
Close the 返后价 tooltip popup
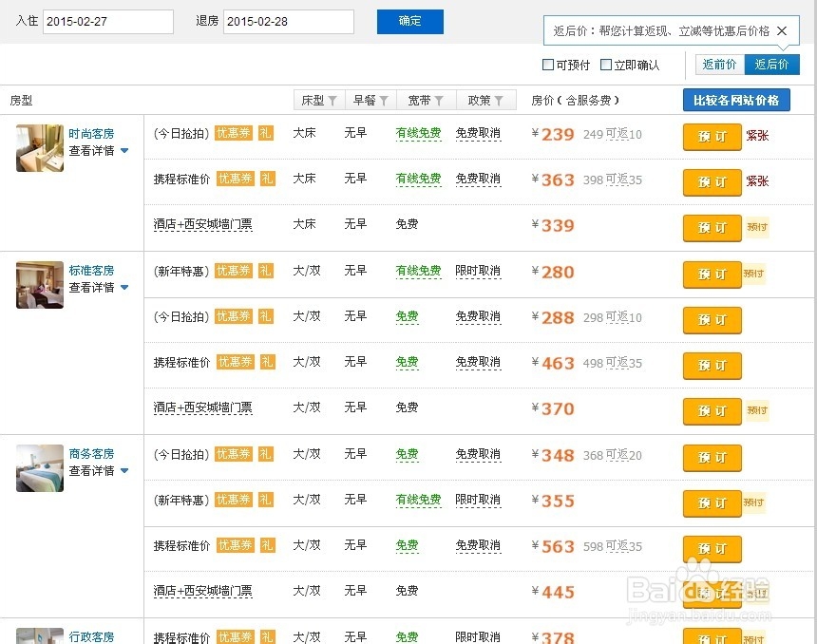point(782,30)
